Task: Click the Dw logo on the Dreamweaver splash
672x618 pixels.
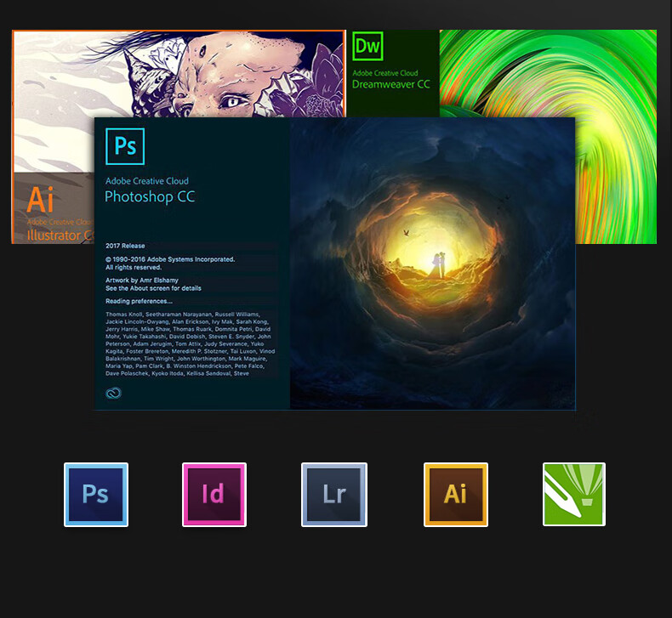Action: 367,46
